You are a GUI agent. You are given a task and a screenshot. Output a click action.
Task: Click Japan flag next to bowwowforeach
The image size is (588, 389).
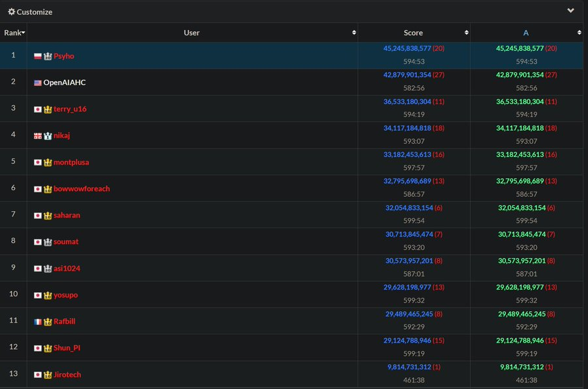(x=37, y=189)
